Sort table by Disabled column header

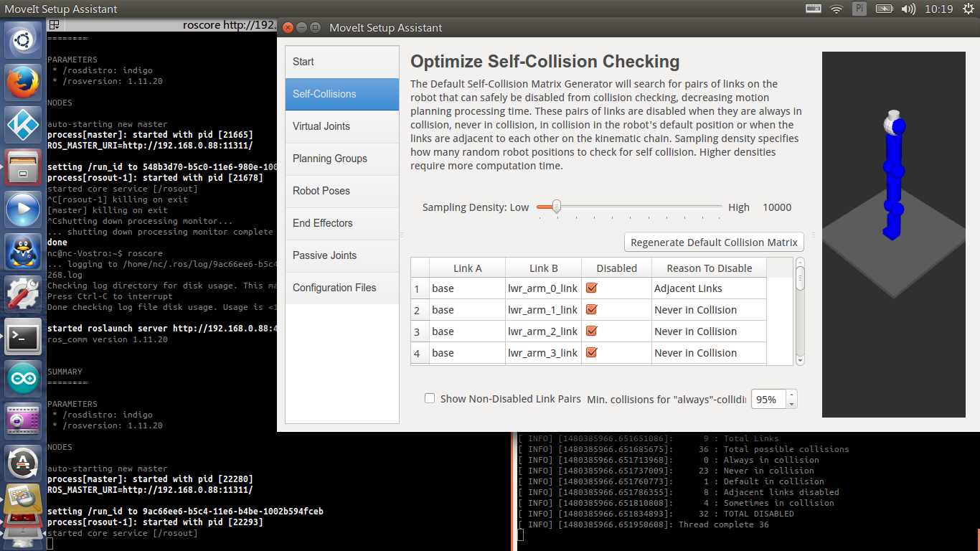[x=617, y=268]
